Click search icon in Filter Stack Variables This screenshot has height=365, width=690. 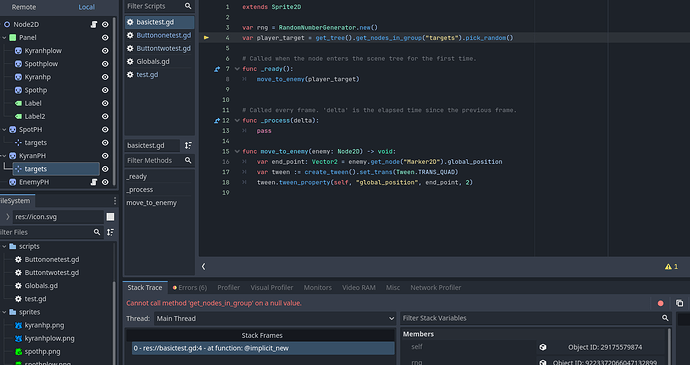coord(665,318)
